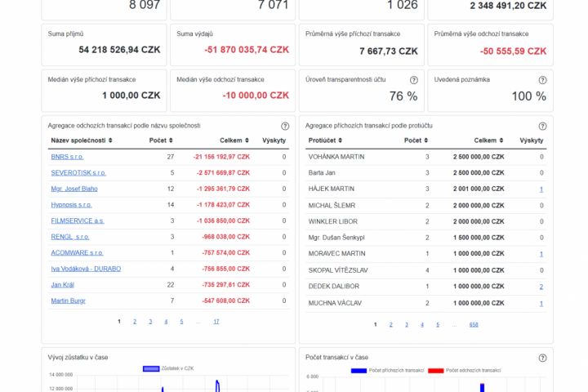Viewport: 588px width, 392px height.
Task: Open help icon for Počet transakcí v čase
Action: click(x=542, y=358)
